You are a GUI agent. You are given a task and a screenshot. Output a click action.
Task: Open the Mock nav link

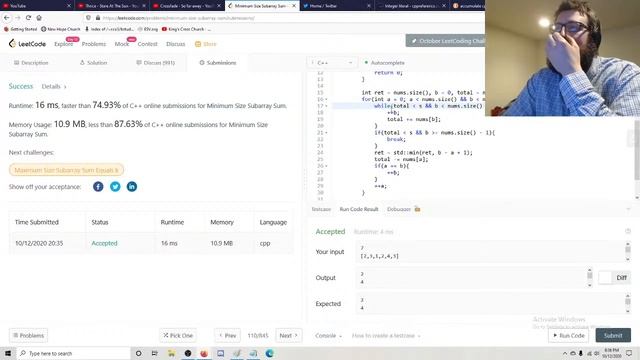pyautogui.click(x=122, y=44)
